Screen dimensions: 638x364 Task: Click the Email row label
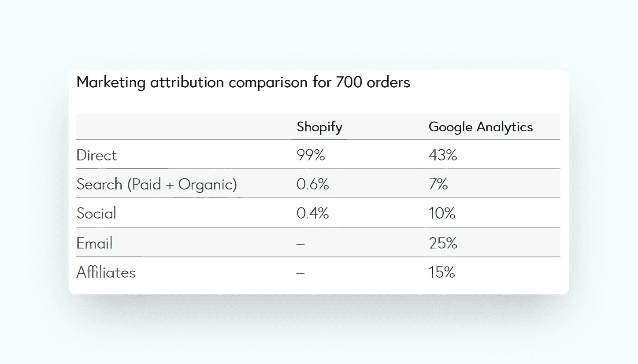point(94,243)
